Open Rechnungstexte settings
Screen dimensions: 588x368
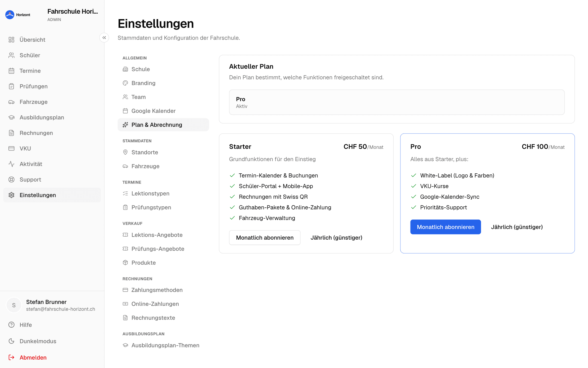coord(163,318)
